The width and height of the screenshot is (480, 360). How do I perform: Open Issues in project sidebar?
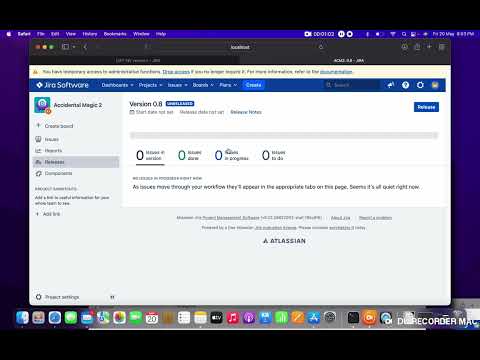(52, 139)
